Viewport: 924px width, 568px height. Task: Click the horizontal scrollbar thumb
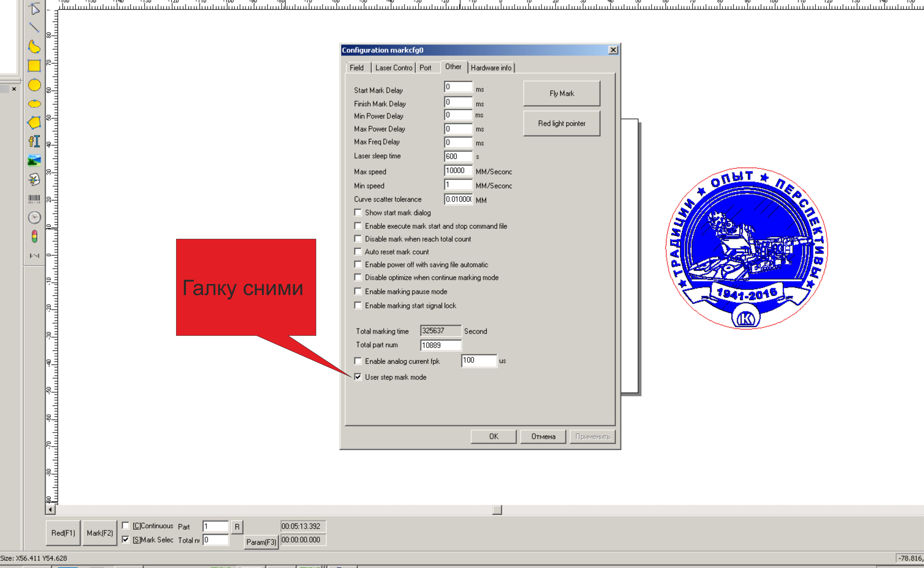point(497,510)
